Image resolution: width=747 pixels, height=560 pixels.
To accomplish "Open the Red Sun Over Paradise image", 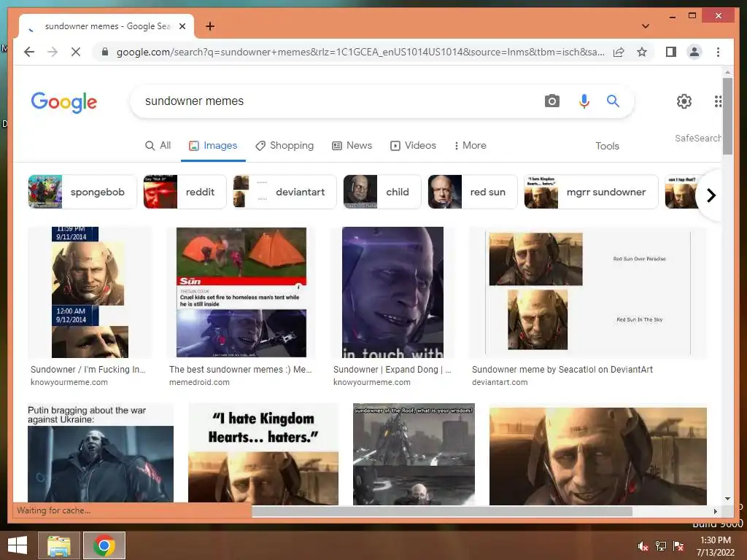I will tap(588, 292).
